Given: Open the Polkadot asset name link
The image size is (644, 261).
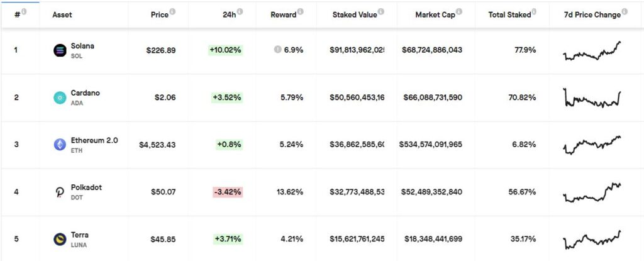Looking at the screenshot, I should pos(87,187).
